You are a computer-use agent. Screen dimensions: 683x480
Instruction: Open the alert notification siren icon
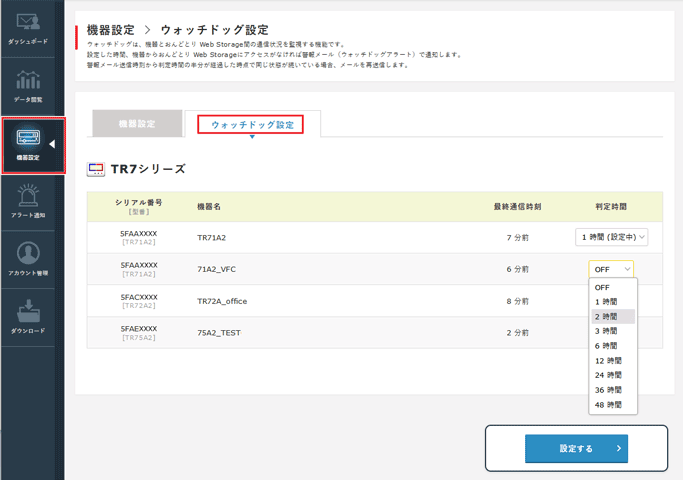29,198
